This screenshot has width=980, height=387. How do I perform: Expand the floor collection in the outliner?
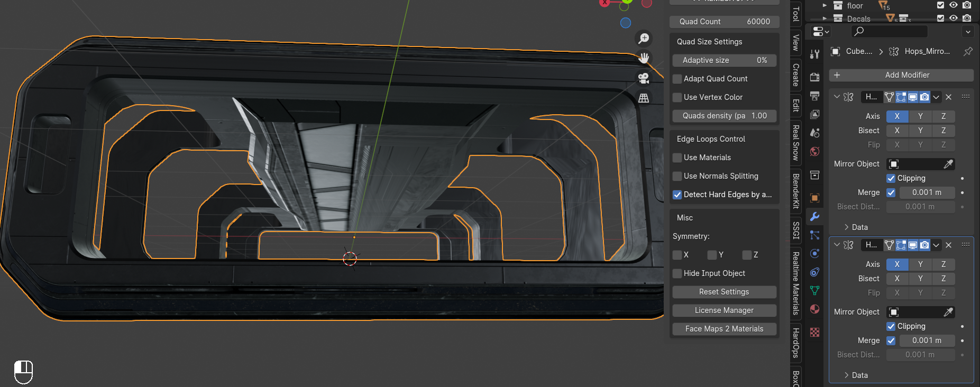point(825,5)
